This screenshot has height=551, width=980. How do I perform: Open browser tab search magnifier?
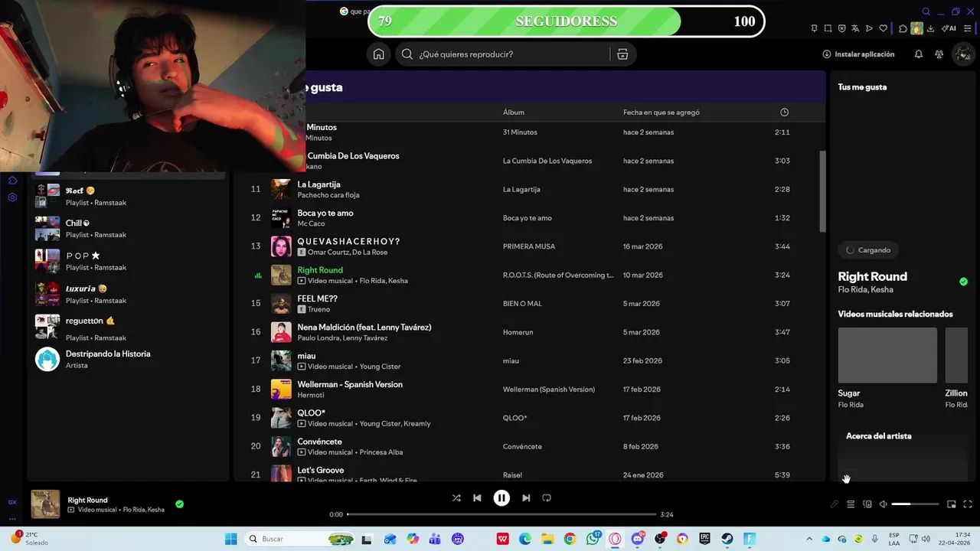926,11
